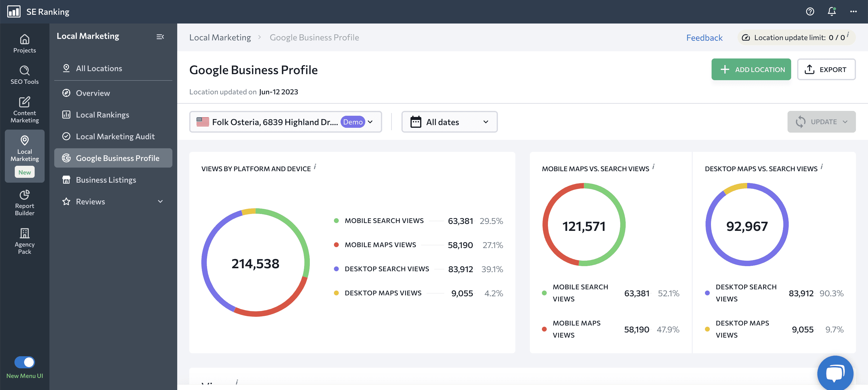Click the Local Marketing panel heading

click(88, 36)
